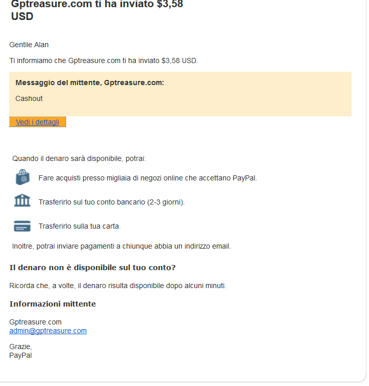The height and width of the screenshot is (386, 369).
Task: Click the 'Ricorda che, a volte' sentence
Action: click(x=117, y=286)
